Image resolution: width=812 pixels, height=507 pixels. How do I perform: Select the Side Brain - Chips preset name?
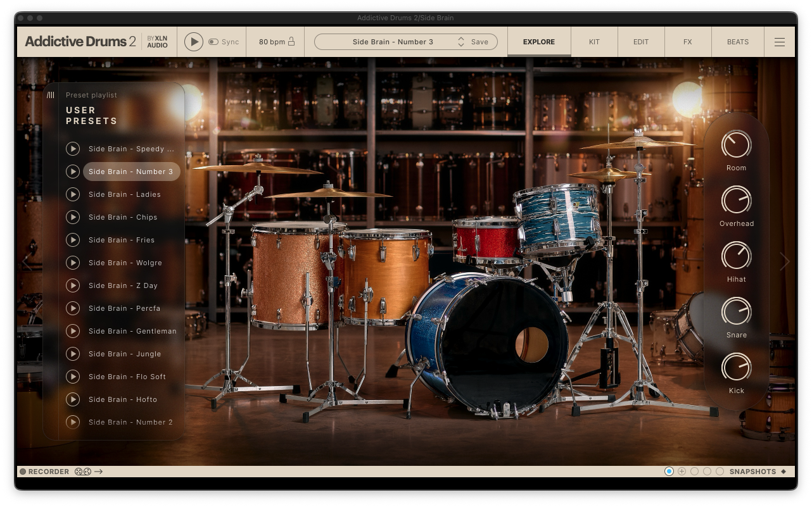pyautogui.click(x=123, y=217)
